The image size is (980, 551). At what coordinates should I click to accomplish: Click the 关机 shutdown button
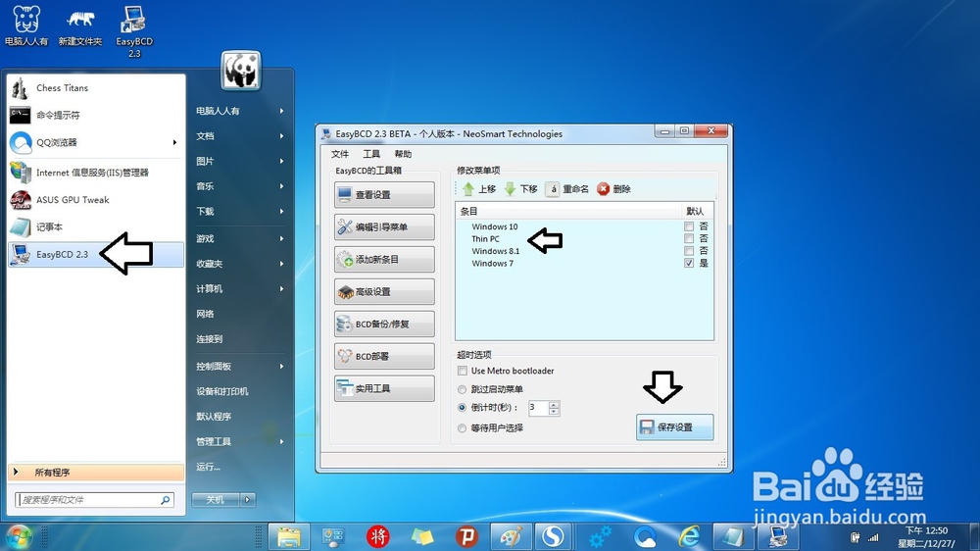coord(215,500)
